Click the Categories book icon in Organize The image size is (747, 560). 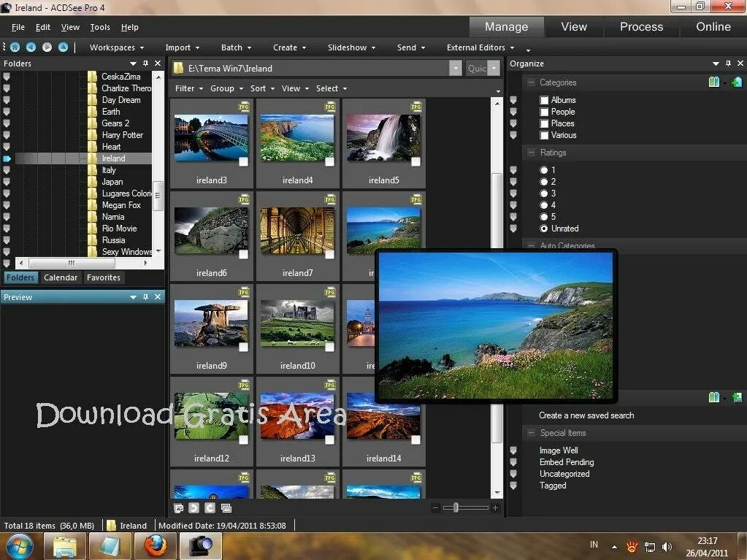click(713, 82)
